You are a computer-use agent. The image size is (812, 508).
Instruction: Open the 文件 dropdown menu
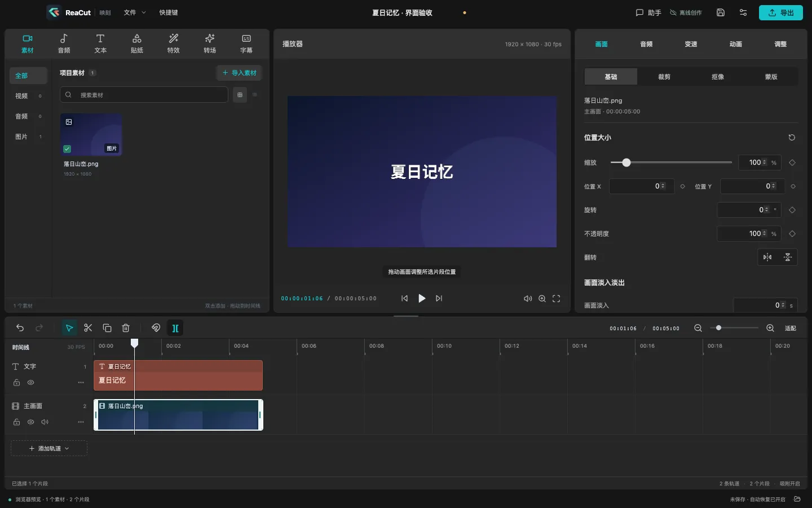(135, 12)
